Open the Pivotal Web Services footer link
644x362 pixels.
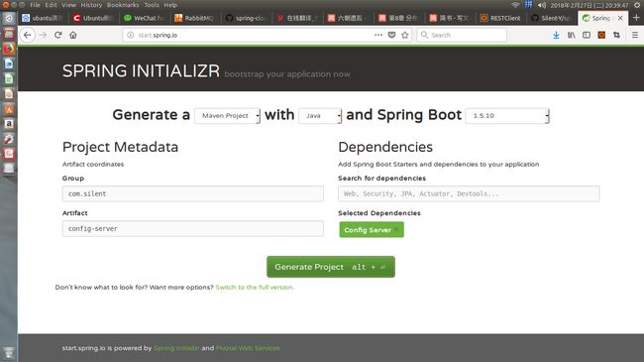tap(248, 348)
